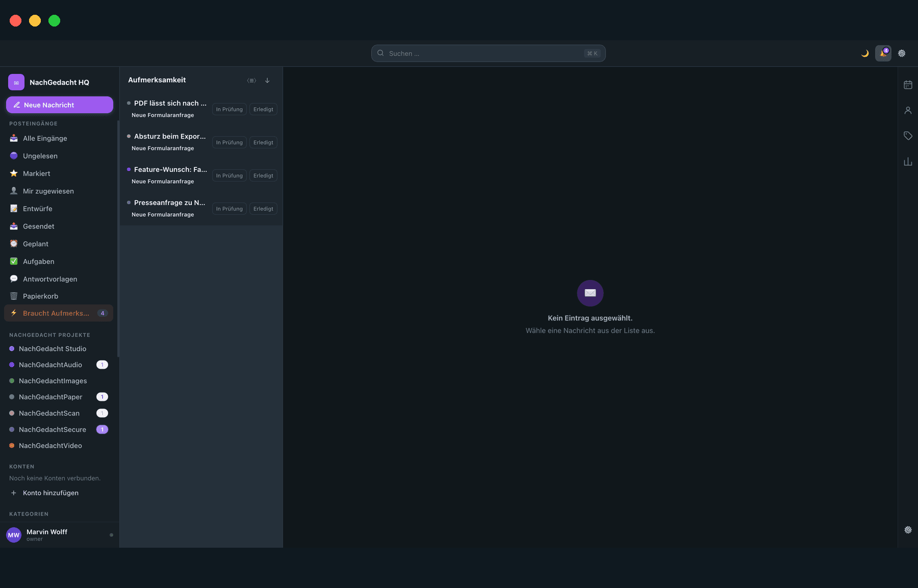Click NachGedacht HQ workspace logo

click(16, 82)
